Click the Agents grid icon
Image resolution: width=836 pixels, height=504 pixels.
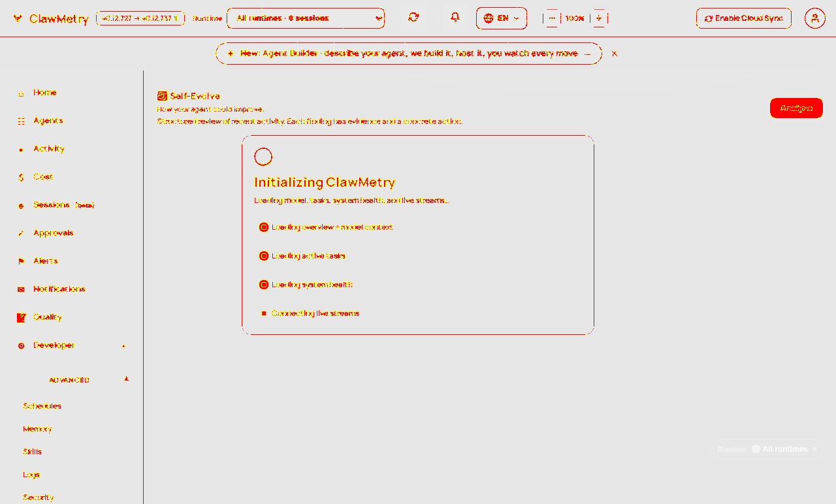tap(21, 121)
